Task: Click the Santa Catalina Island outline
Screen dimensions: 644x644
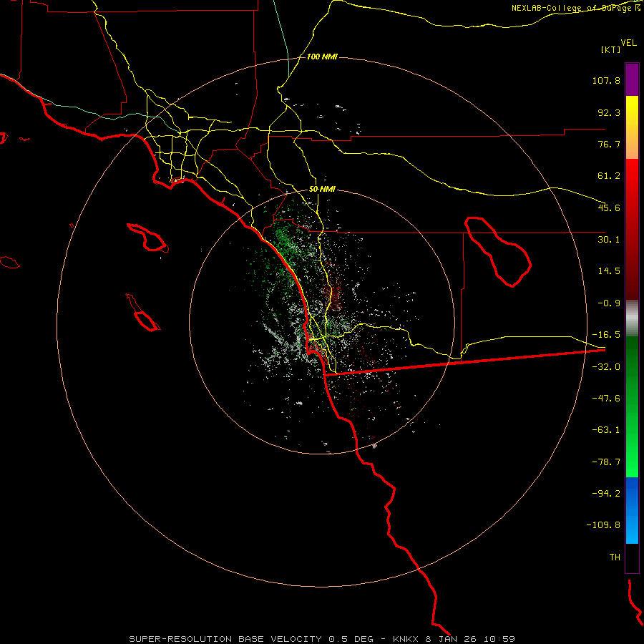Action: (x=148, y=238)
